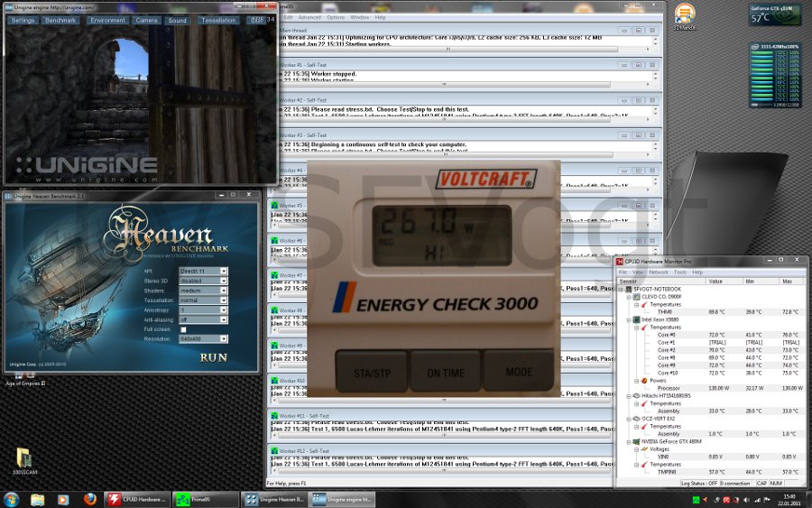Click the CPU core usage desktop gadget

pos(775,76)
